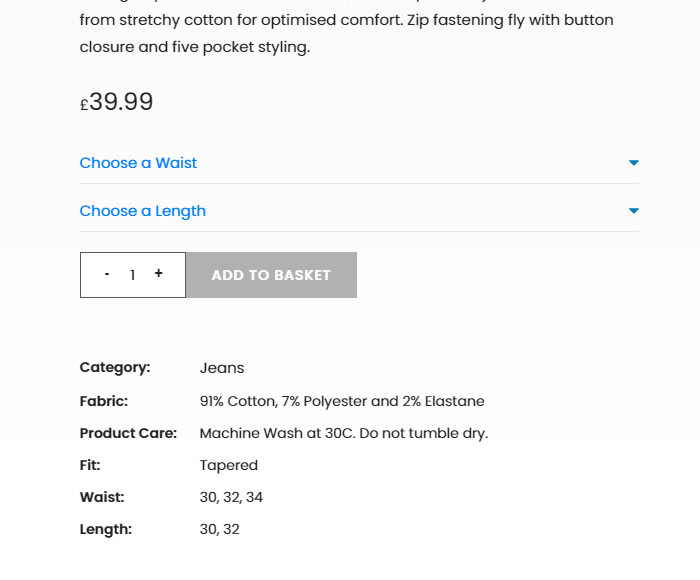Click the machine wash care instructions
This screenshot has height=580, width=700.
pyautogui.click(x=343, y=433)
